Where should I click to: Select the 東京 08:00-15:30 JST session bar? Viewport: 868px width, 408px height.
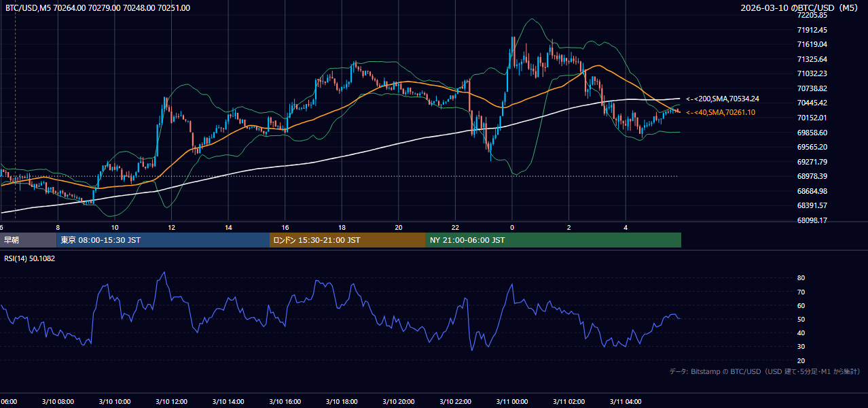pyautogui.click(x=163, y=240)
